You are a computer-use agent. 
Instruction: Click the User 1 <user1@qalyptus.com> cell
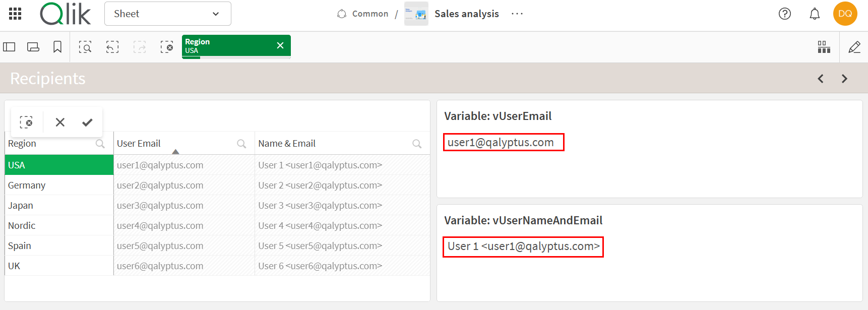pos(342,165)
